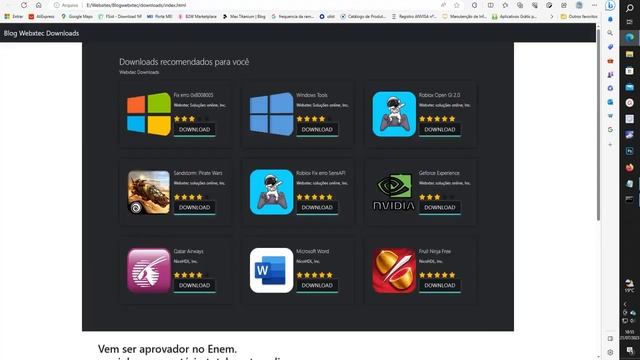The height and width of the screenshot is (360, 640).
Task: Download the Fix erro 0x8008005 app
Action: point(194,129)
